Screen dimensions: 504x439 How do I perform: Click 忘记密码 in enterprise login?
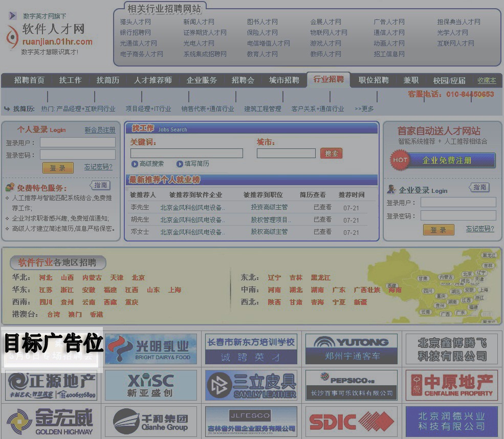click(x=480, y=229)
